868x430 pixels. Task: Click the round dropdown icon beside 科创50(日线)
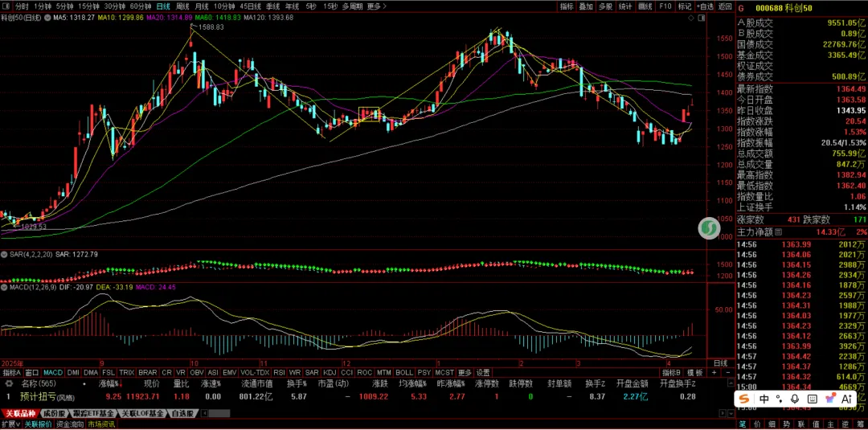(48, 18)
